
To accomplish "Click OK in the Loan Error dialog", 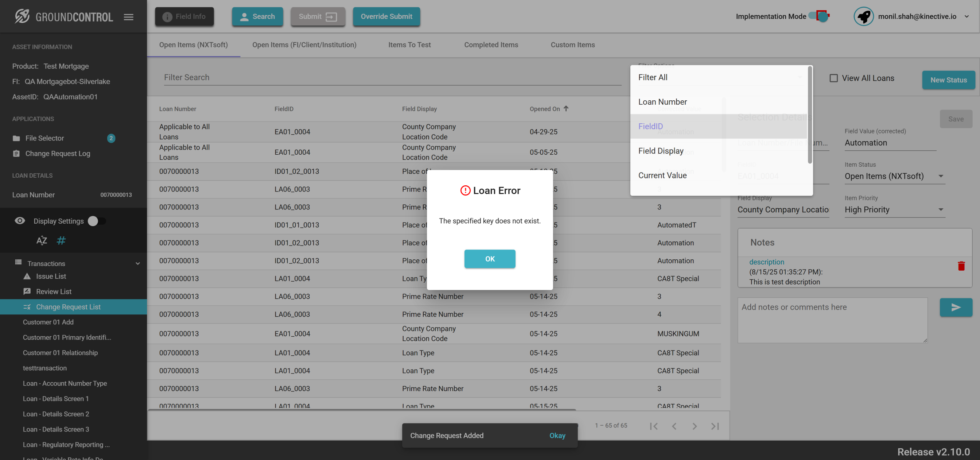I will pyautogui.click(x=490, y=259).
